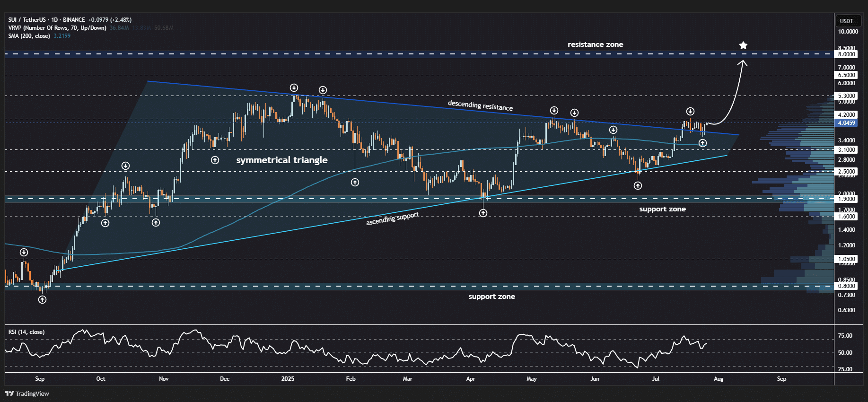This screenshot has height=402, width=868.
Task: Click the ascending support text label
Action: (392, 218)
